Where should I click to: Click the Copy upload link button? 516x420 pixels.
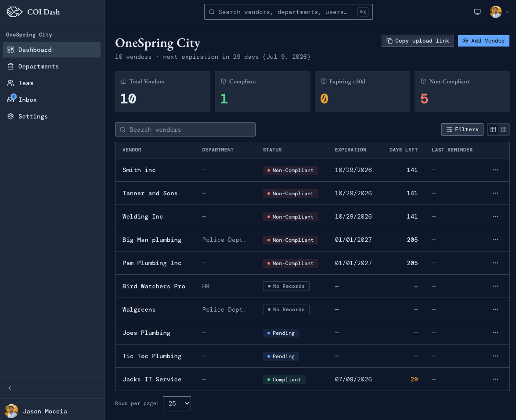click(418, 41)
